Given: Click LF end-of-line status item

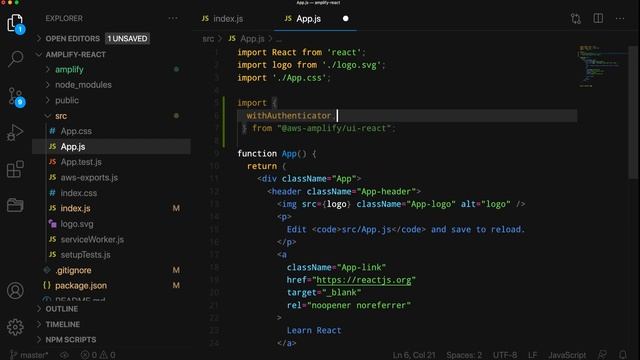Looking at the screenshot, I should pyautogui.click(x=532, y=355).
